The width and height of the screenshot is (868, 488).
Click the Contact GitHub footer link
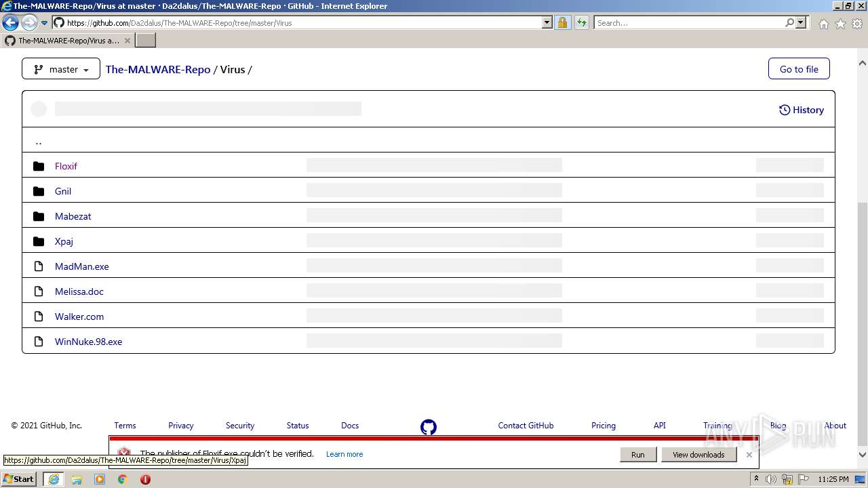pyautogui.click(x=526, y=426)
